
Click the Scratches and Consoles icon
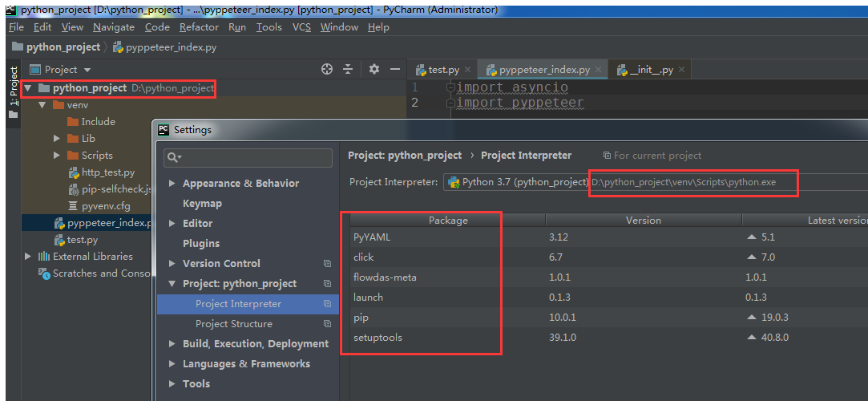(x=44, y=273)
